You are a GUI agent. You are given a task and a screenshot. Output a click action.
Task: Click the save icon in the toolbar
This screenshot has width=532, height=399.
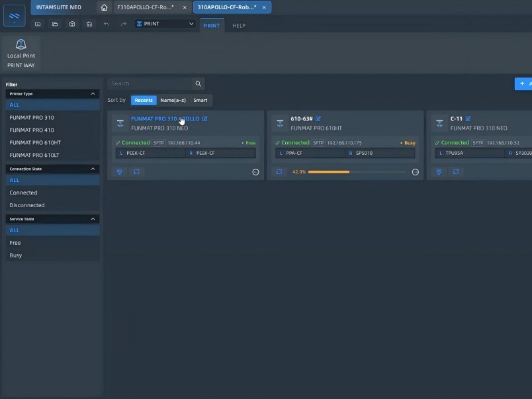[x=89, y=24]
